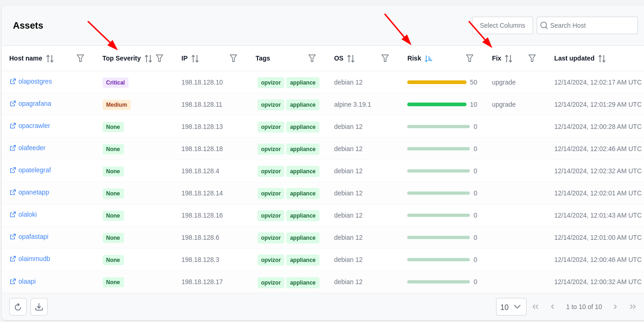Open the rows-per-page dropdown showing 10
This screenshot has height=322, width=644.
tap(511, 306)
